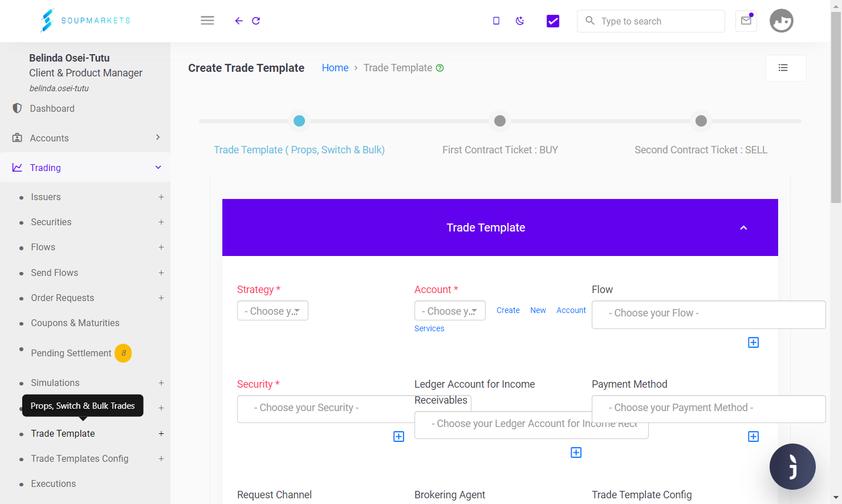Viewport: 842px width, 504px height.
Task: Click the New link beside Account
Action: 538,310
